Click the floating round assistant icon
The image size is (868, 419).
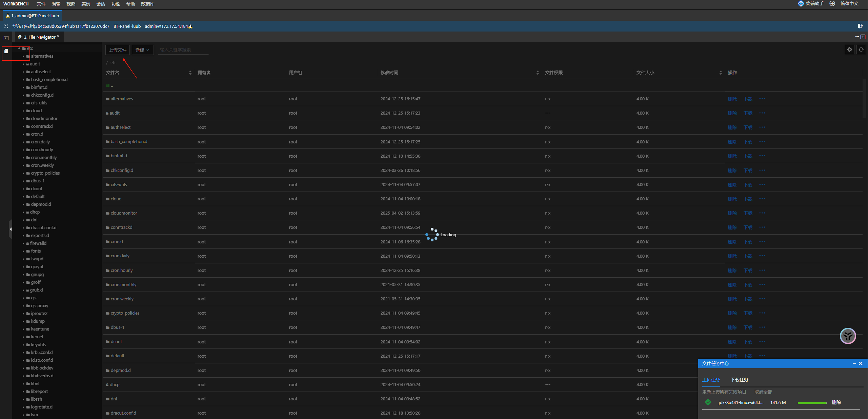848,336
